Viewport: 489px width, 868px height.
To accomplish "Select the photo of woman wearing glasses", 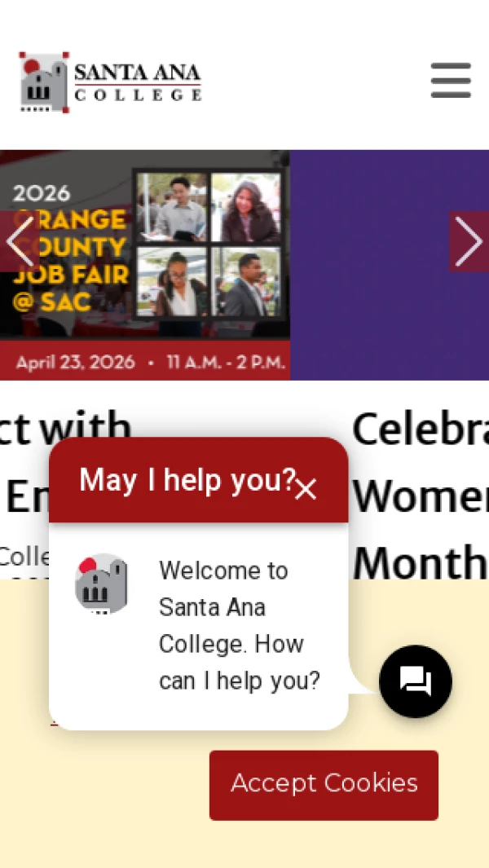I will click(172, 281).
